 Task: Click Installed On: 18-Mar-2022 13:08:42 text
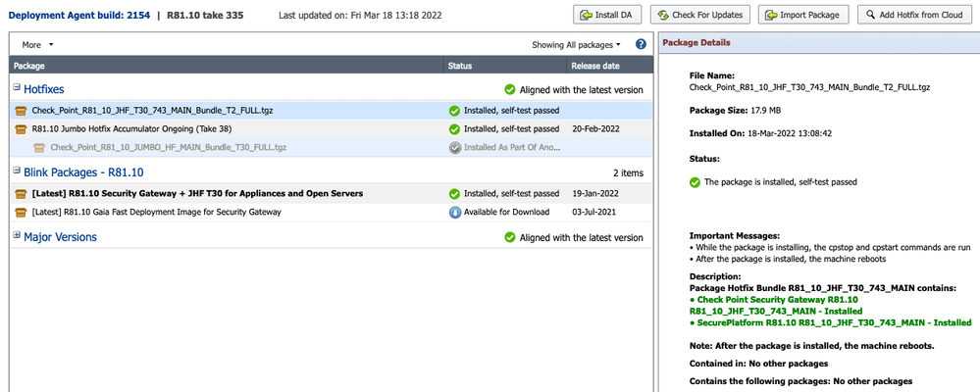tap(760, 133)
